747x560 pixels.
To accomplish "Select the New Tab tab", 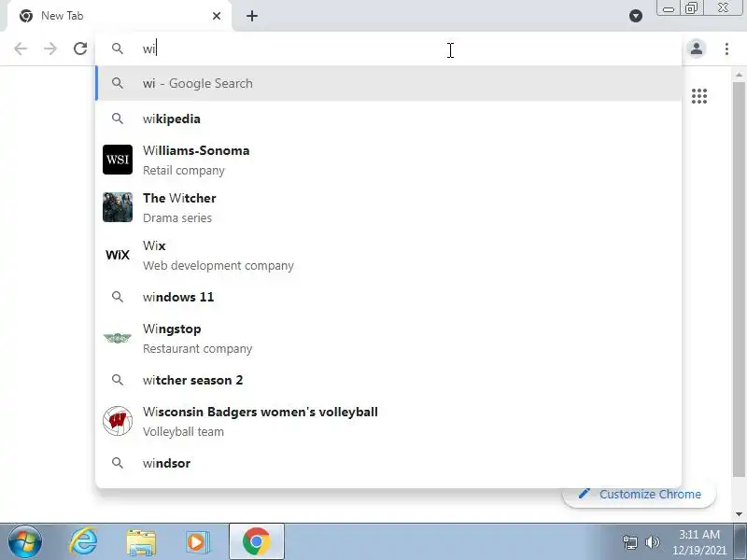I will pyautogui.click(x=120, y=16).
